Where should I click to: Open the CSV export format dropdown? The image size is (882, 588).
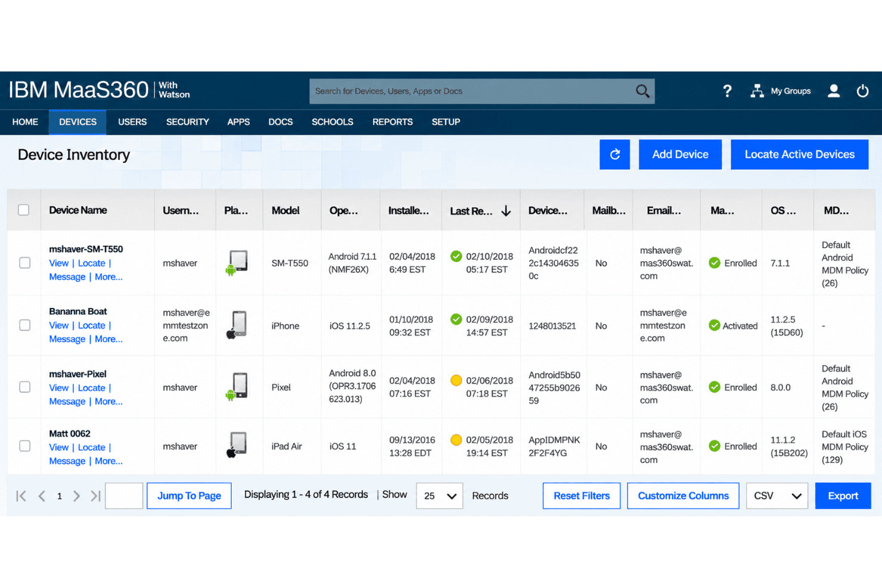coord(777,496)
